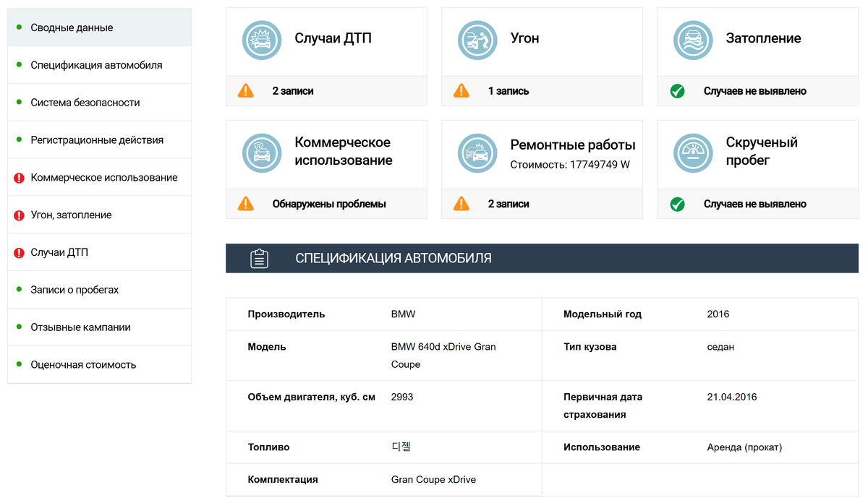Click clipboard icon in specification header
Viewport: 868px width, 503px height.
coord(260,259)
